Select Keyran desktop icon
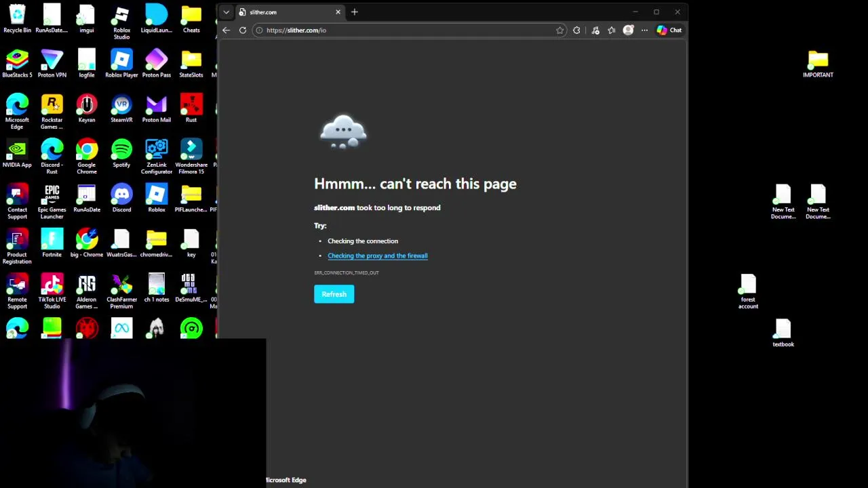 tap(87, 108)
